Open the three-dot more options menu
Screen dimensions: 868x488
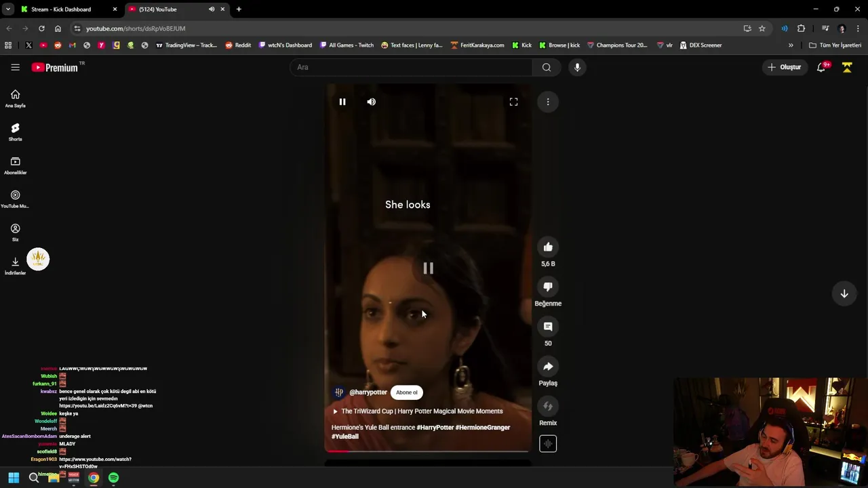[548, 102]
